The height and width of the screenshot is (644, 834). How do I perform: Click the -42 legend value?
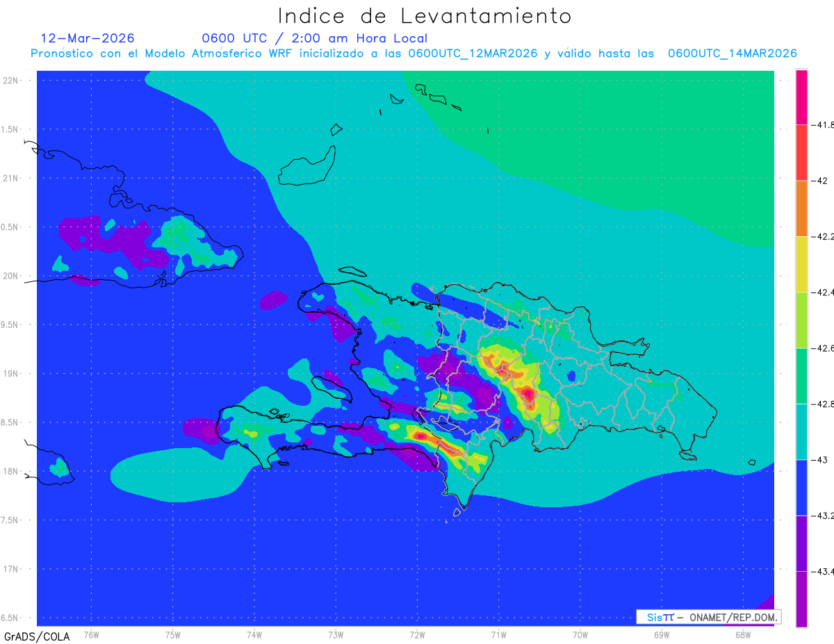(x=819, y=181)
